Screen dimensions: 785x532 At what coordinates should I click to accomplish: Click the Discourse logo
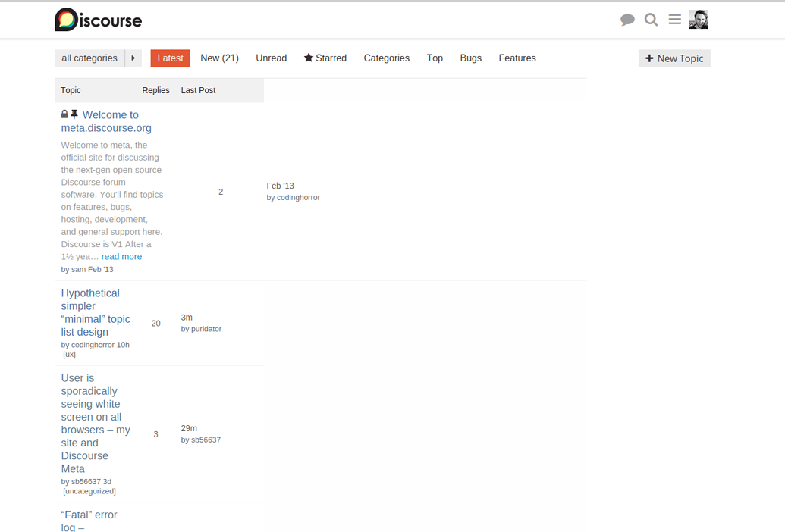(98, 20)
